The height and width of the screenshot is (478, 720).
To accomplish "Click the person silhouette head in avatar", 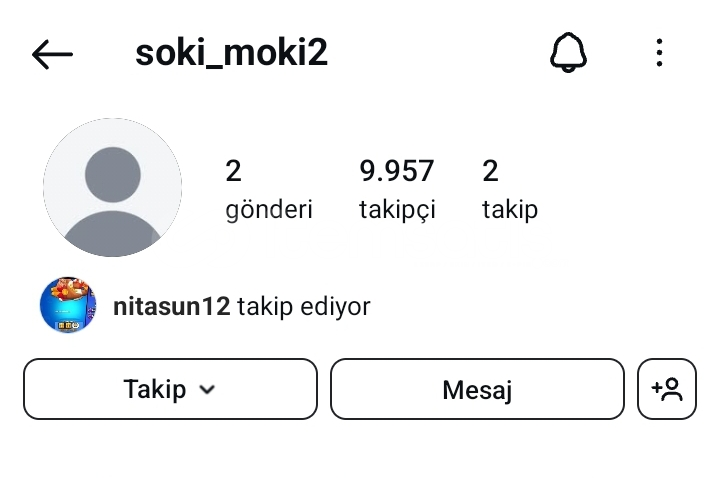I will pos(112,174).
